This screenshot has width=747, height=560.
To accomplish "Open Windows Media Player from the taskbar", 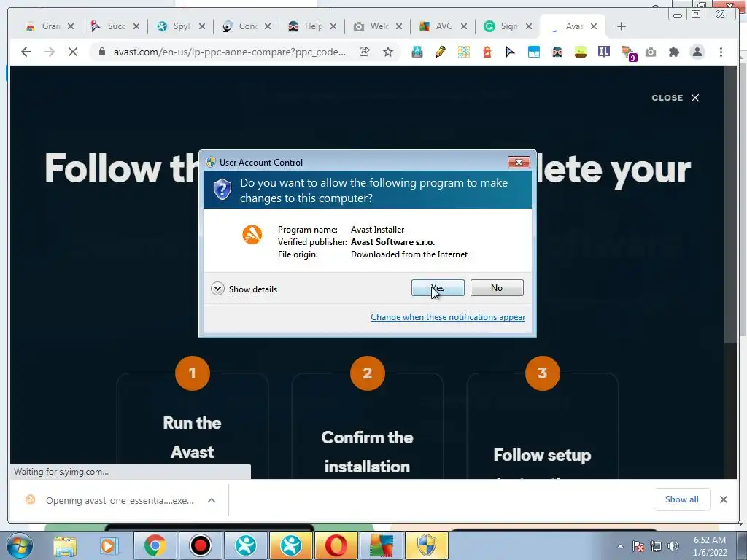I will click(x=109, y=545).
